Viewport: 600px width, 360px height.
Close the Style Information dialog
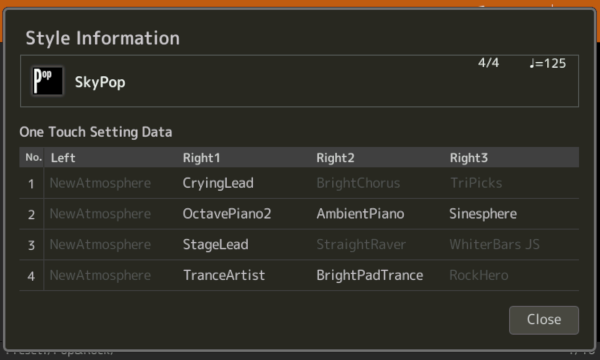point(543,320)
